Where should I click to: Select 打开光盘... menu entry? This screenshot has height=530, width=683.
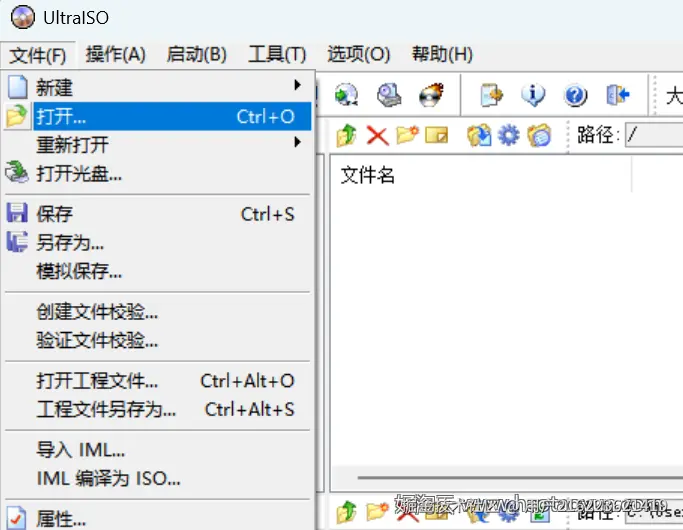[x=157, y=173]
